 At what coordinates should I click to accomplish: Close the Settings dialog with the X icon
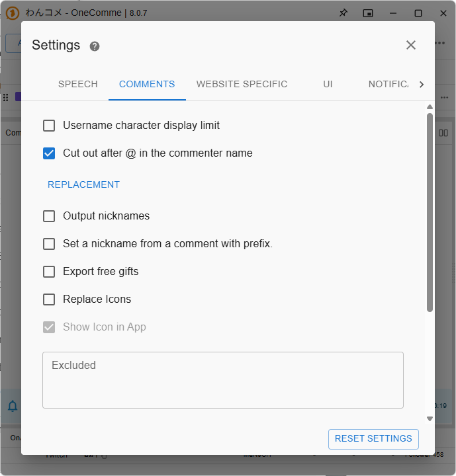[411, 45]
